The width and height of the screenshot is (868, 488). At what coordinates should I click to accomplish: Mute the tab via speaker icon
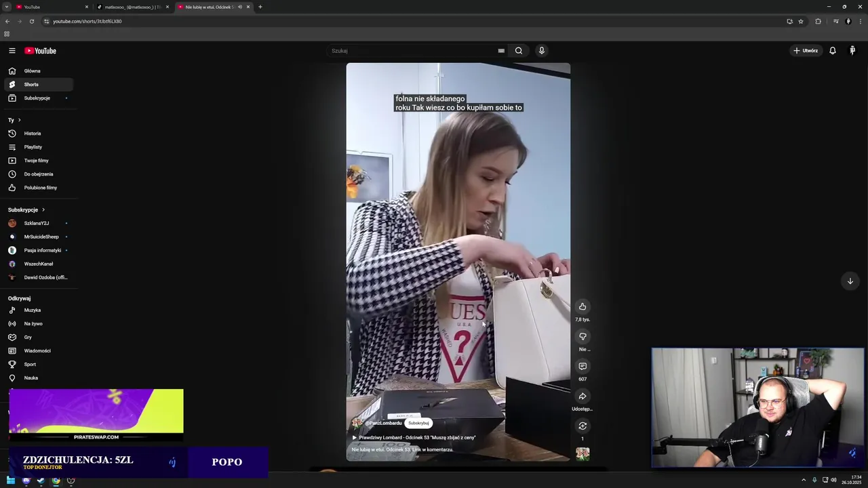[x=239, y=7]
